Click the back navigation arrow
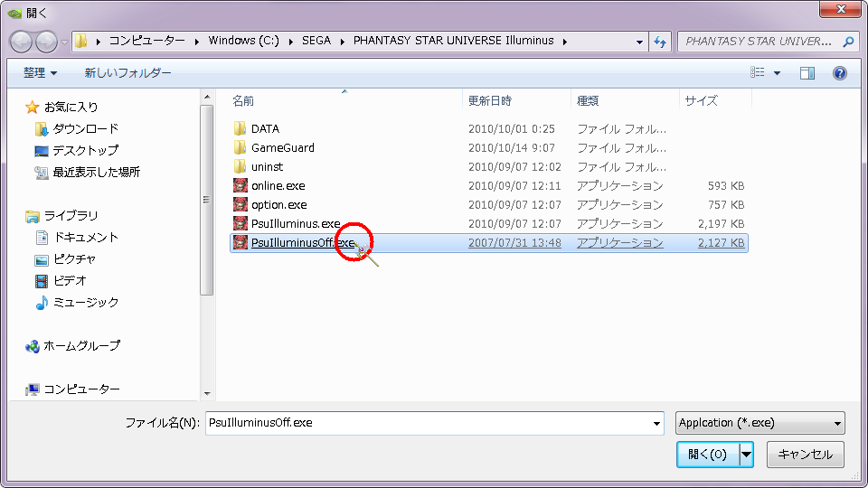Image resolution: width=868 pixels, height=488 pixels. click(22, 42)
